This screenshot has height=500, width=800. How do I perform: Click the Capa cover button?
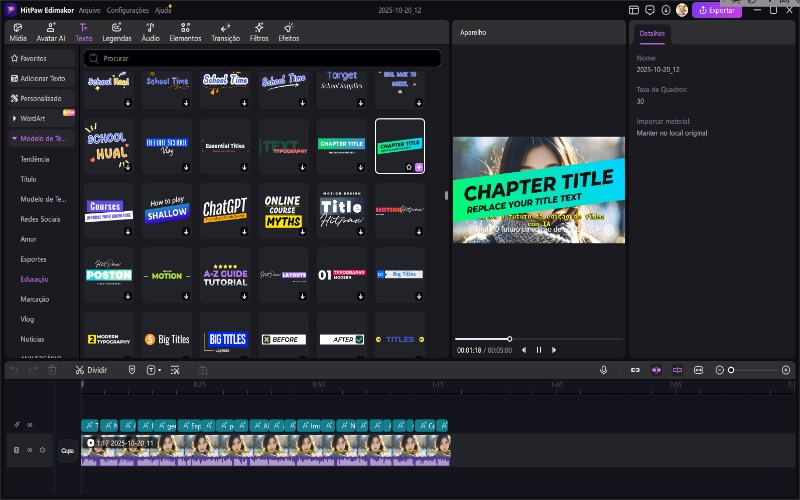[x=67, y=450]
